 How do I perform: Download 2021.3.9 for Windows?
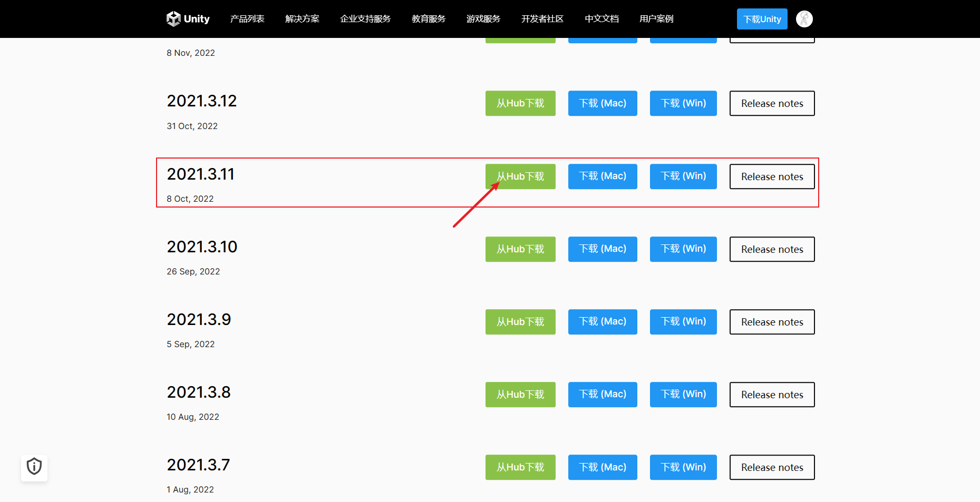click(683, 322)
